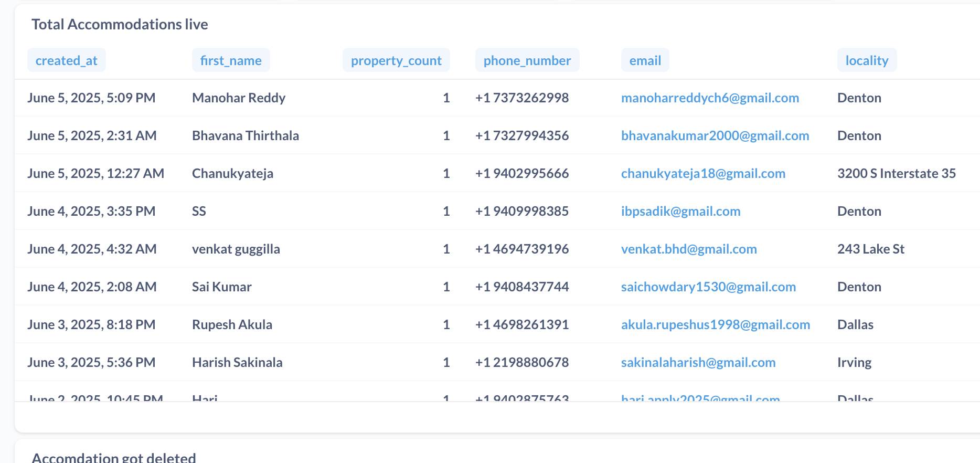Open saichowdary1530@gmail.com email link
The height and width of the screenshot is (463, 980).
(708, 287)
